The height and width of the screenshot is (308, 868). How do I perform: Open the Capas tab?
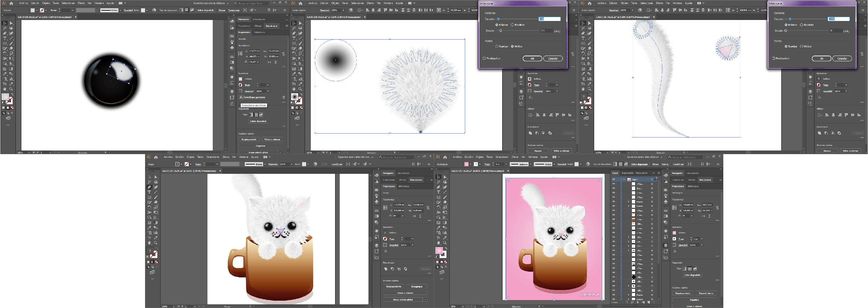615,173
